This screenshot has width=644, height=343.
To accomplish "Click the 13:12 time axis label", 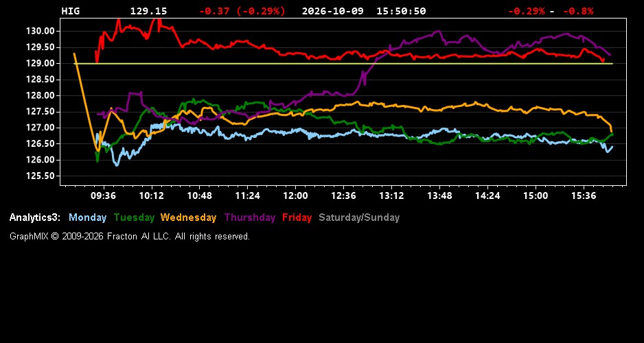I will pos(391,196).
